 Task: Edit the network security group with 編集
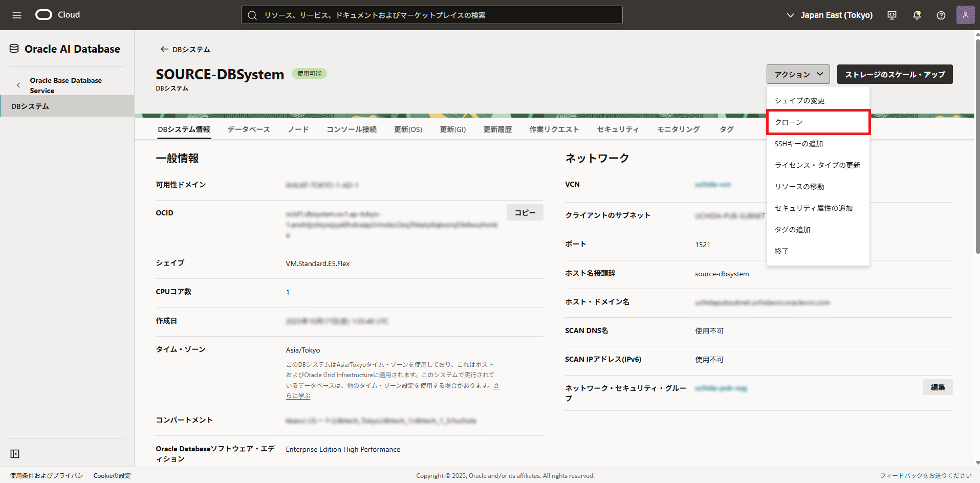[938, 387]
